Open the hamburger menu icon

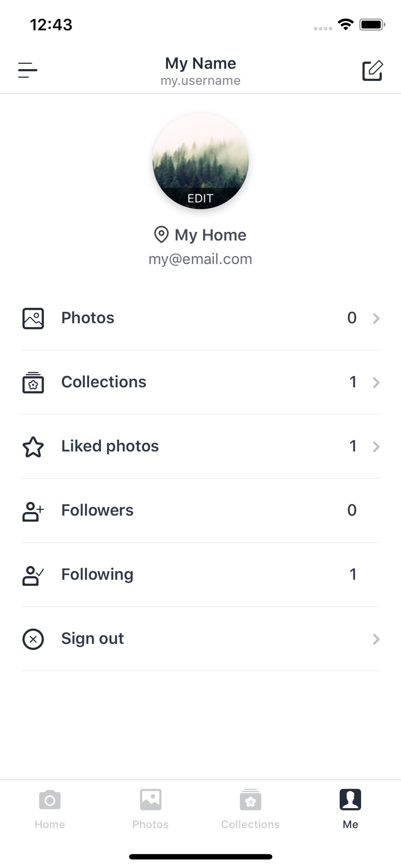tap(28, 70)
